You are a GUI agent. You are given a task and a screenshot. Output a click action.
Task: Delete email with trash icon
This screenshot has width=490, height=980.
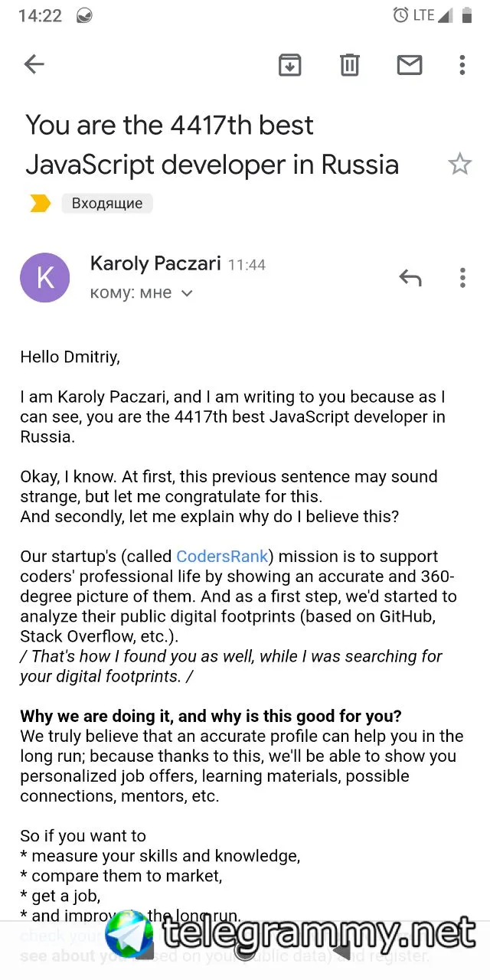click(x=350, y=65)
